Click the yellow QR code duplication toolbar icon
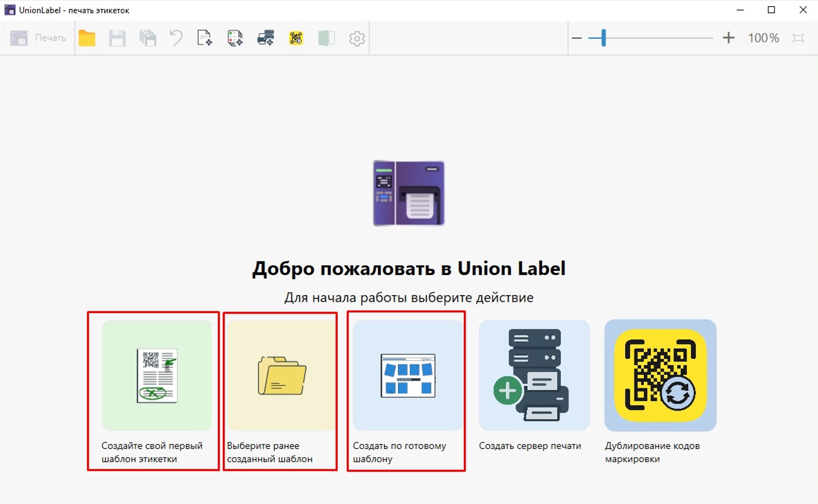818x504 pixels. [296, 38]
